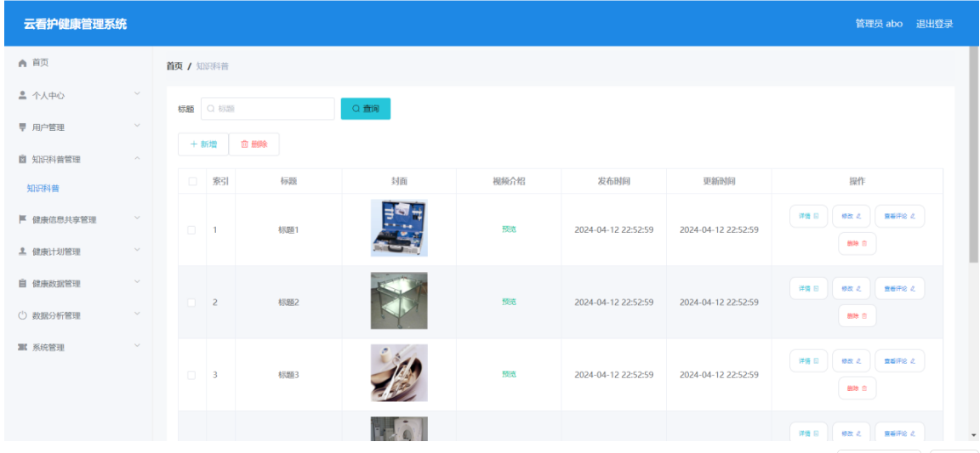Click the flag icon for 健康信息共享管理
Screen dimensions: 980x453
tap(22, 220)
